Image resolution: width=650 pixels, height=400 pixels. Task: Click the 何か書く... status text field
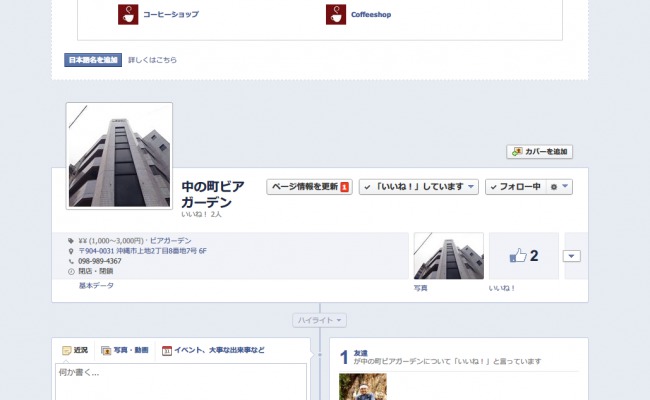click(181, 382)
